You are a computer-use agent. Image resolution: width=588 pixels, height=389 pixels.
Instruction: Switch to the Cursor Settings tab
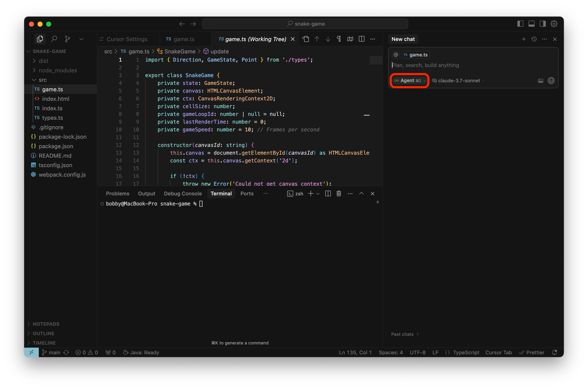[127, 39]
